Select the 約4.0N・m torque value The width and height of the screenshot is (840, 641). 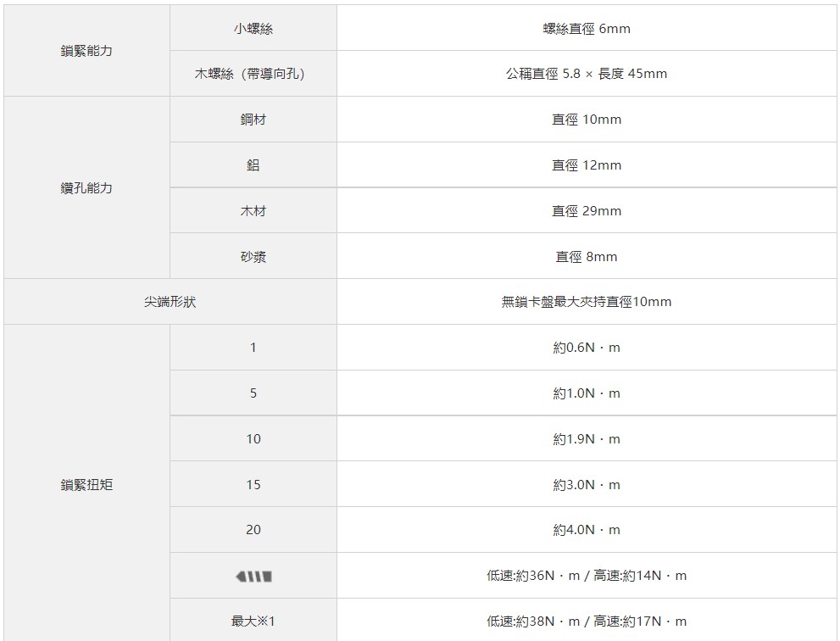(x=587, y=530)
